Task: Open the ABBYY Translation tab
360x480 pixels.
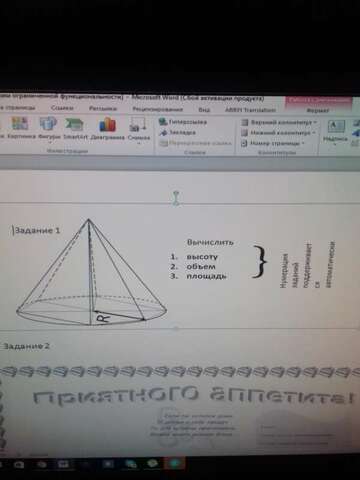Action: coord(250,110)
